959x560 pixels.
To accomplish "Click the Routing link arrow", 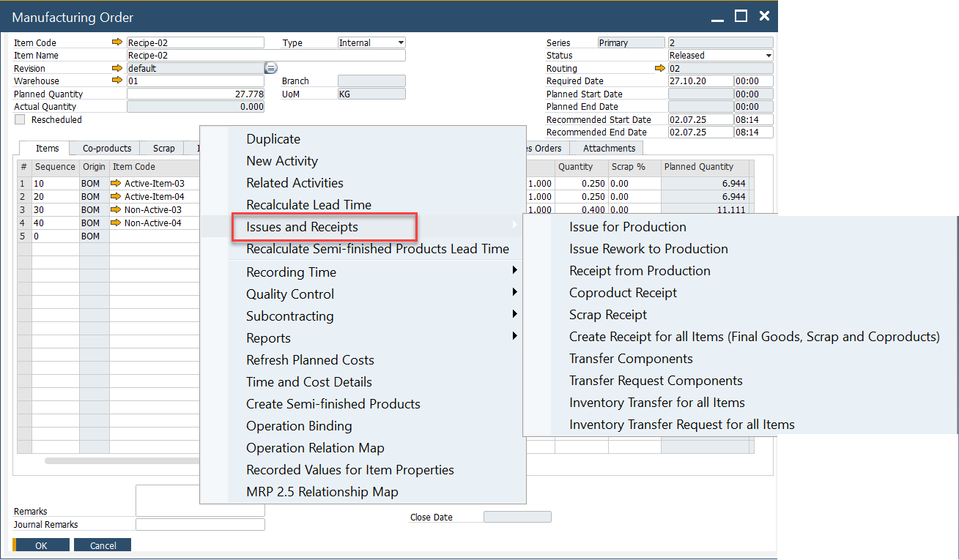I will pos(659,68).
